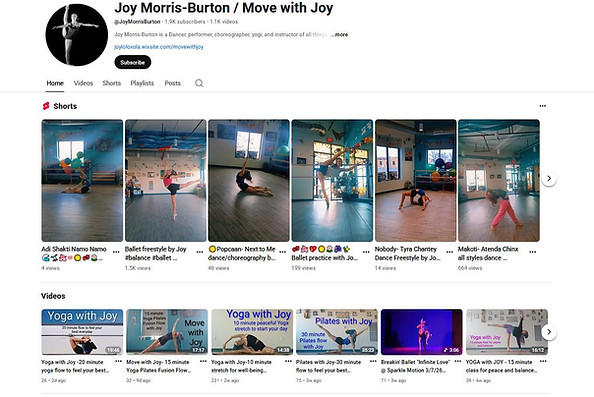Open the Nobody Tyra Chantey Dance Freestyle title
This screenshot has width=594, height=397.
[x=407, y=253]
